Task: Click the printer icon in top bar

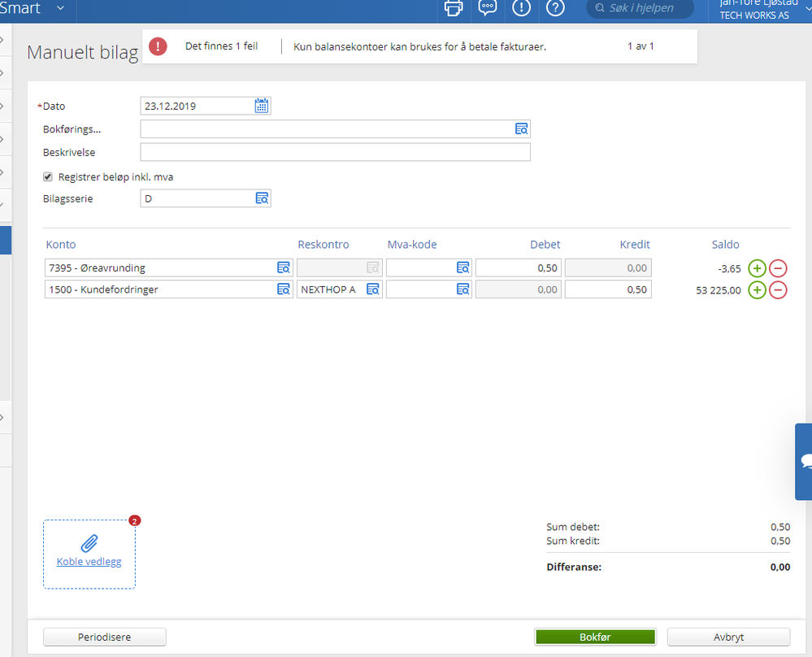Action: coord(453,8)
